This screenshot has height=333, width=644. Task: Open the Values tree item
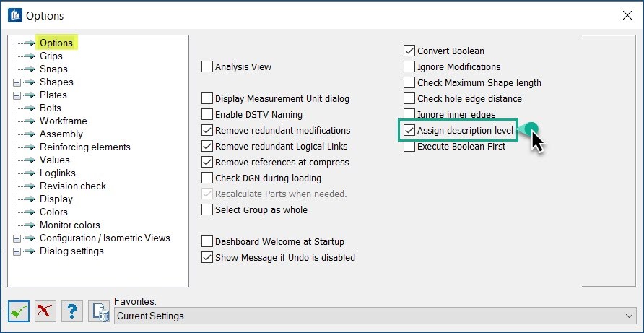pyautogui.click(x=55, y=160)
